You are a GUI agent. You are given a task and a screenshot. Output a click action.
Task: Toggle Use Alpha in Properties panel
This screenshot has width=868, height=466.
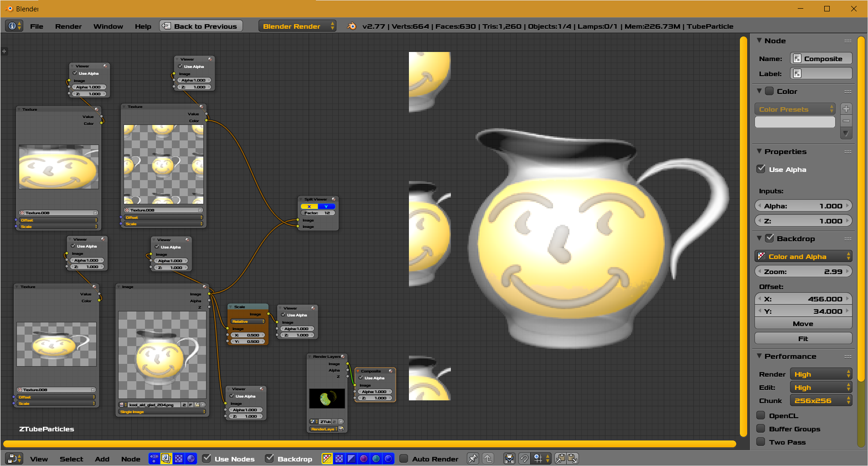click(761, 169)
